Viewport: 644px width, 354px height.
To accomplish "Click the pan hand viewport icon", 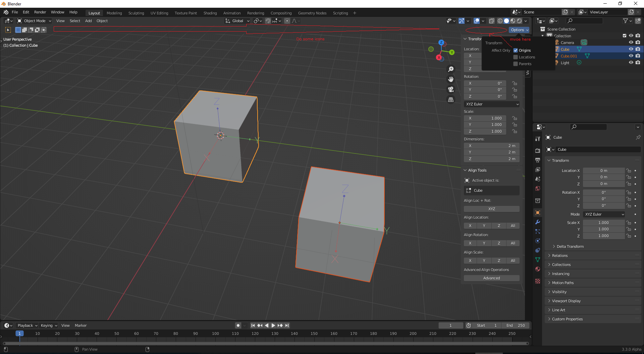I will (451, 79).
